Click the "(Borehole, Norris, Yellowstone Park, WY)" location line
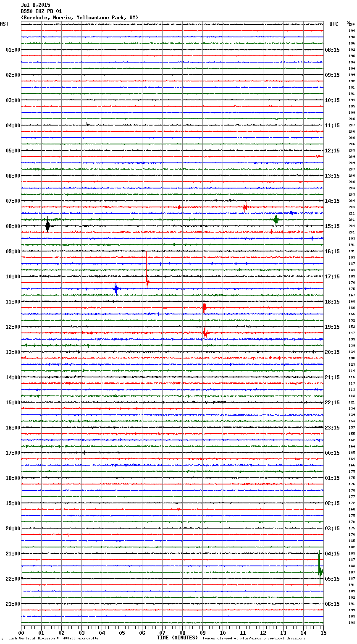This screenshot has height=644, width=357. point(79,18)
